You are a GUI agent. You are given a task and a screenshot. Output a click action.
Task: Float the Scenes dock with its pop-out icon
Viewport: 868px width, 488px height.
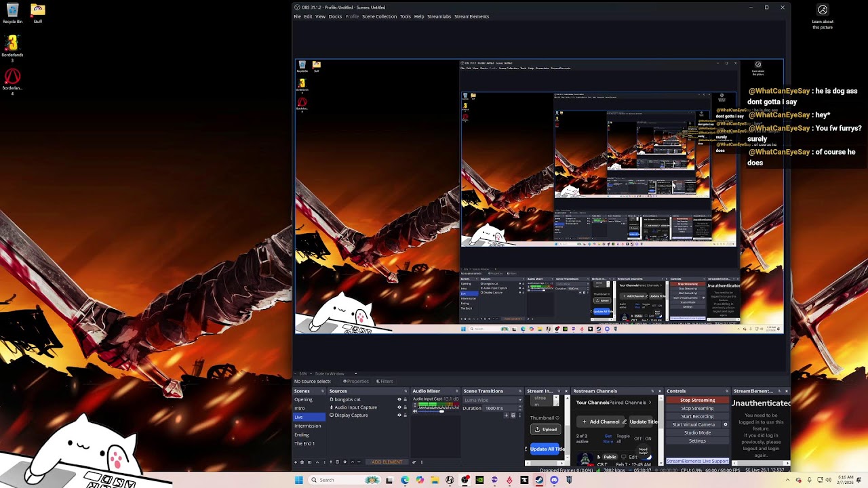323,391
